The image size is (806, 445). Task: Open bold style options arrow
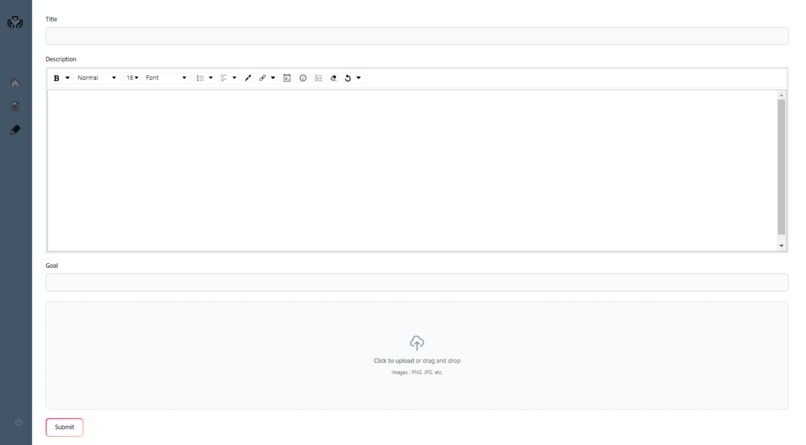point(67,78)
